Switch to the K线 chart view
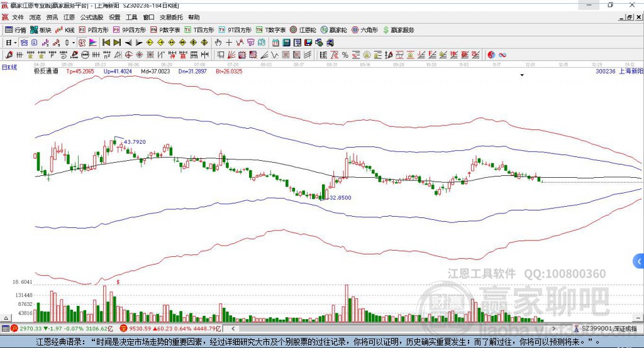Viewport: 644px width, 348px height. [x=65, y=30]
